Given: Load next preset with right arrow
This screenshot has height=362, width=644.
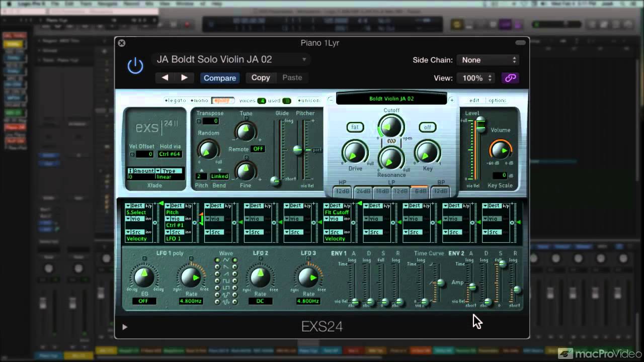Looking at the screenshot, I should coord(184,77).
